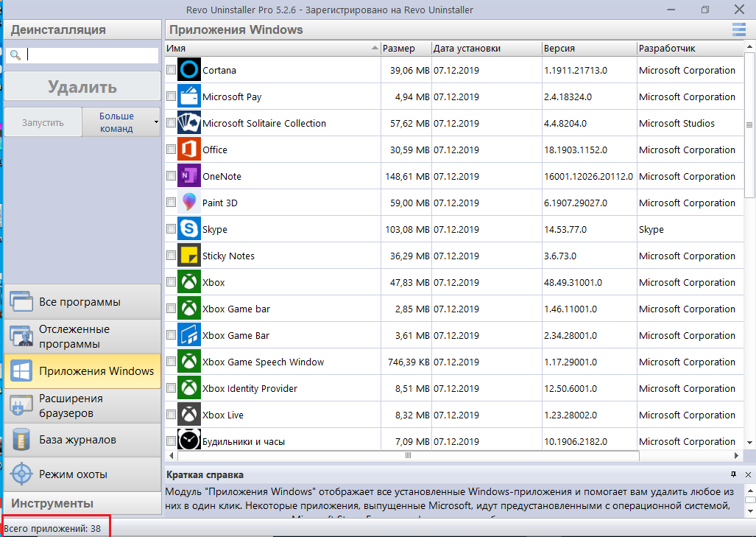Click the Все программы sidebar icon
The image size is (756, 537).
[x=21, y=302]
